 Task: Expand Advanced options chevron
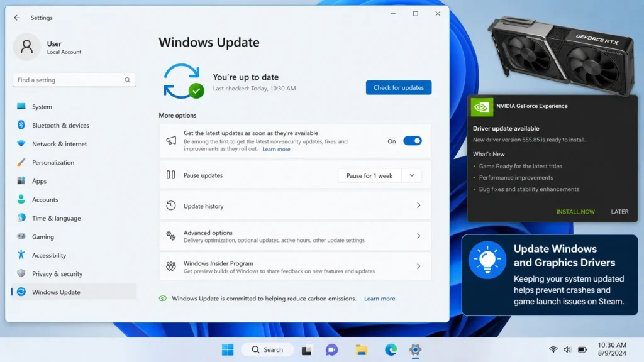pos(418,236)
